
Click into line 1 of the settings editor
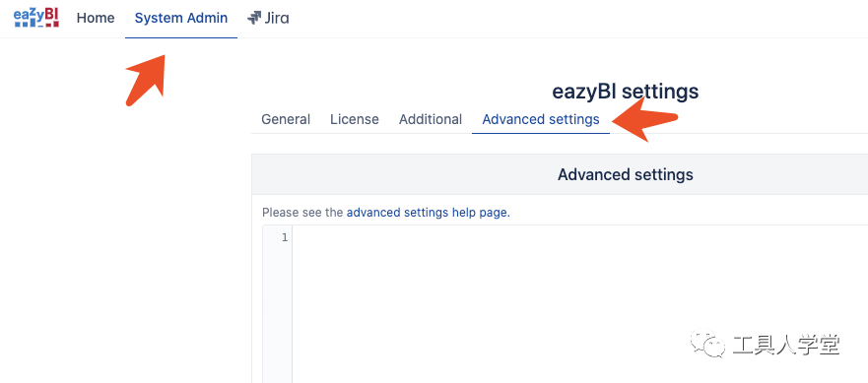coord(579,238)
